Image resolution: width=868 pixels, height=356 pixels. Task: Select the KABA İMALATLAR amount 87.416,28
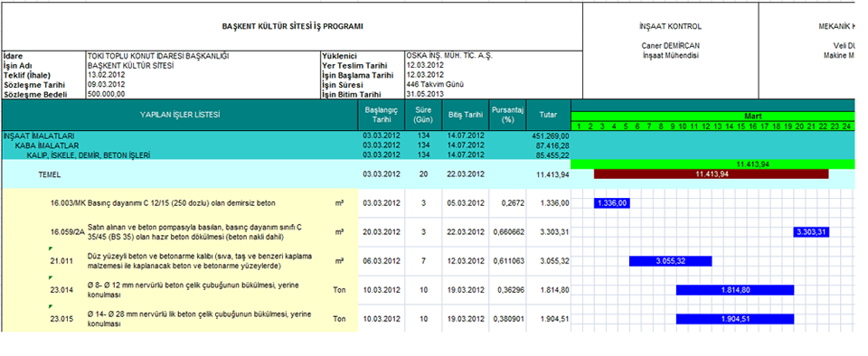(552, 145)
